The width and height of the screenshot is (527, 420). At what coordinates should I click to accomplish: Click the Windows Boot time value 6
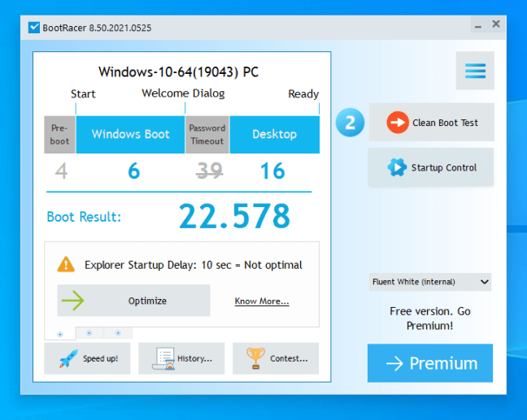point(133,171)
